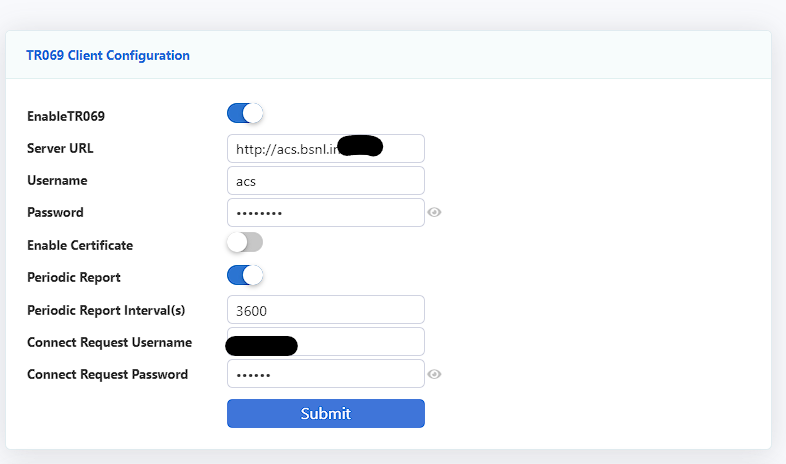786x464 pixels.
Task: Show Connect Request Password via eye icon
Action: coord(435,374)
